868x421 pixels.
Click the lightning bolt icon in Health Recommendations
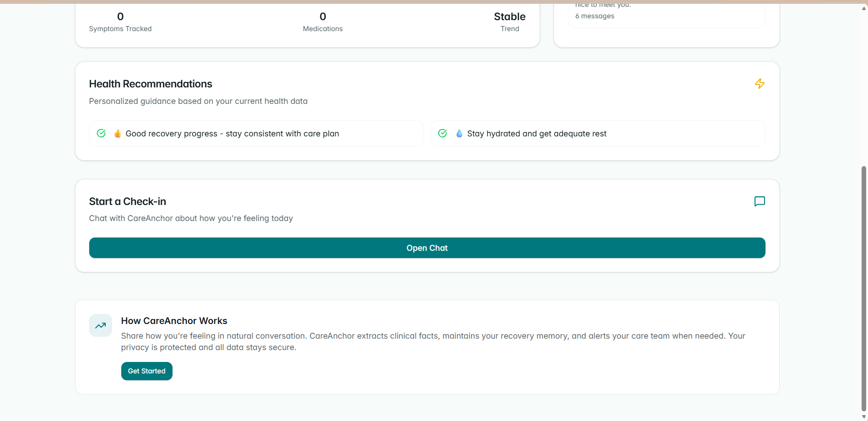760,84
